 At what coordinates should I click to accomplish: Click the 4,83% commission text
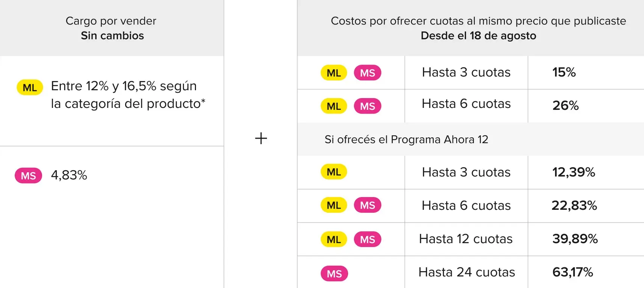pyautogui.click(x=69, y=175)
